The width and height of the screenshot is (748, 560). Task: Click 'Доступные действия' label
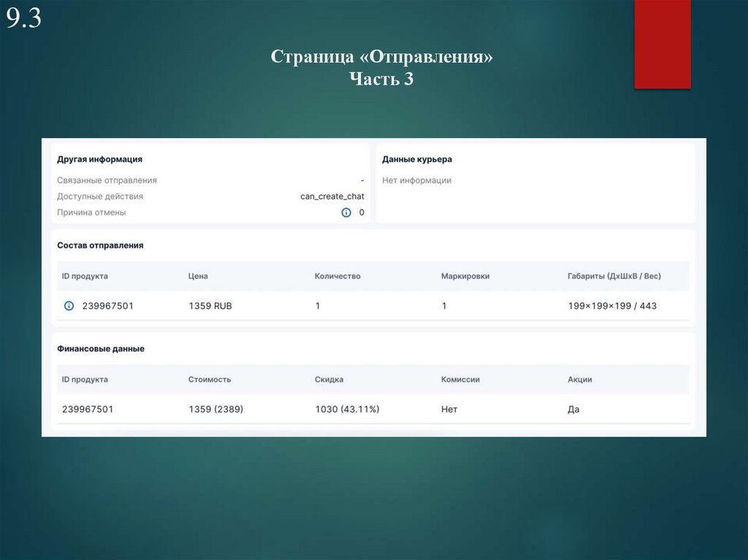tap(100, 196)
